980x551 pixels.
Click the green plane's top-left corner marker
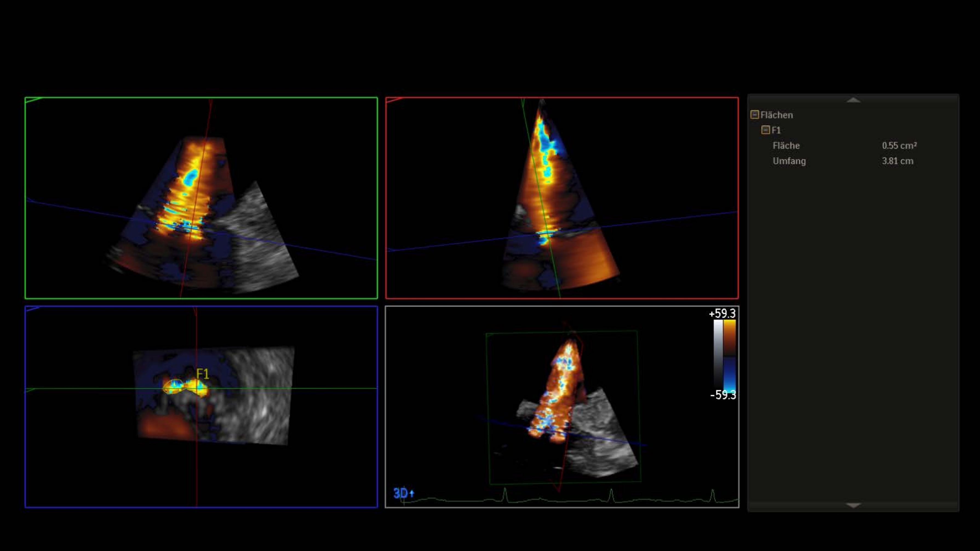(32, 101)
